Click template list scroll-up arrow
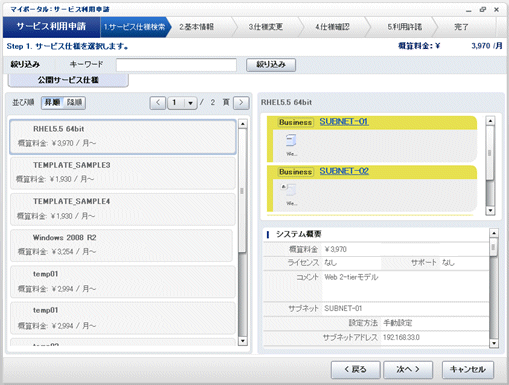Image resolution: width=509 pixels, height=385 pixels. 243,124
